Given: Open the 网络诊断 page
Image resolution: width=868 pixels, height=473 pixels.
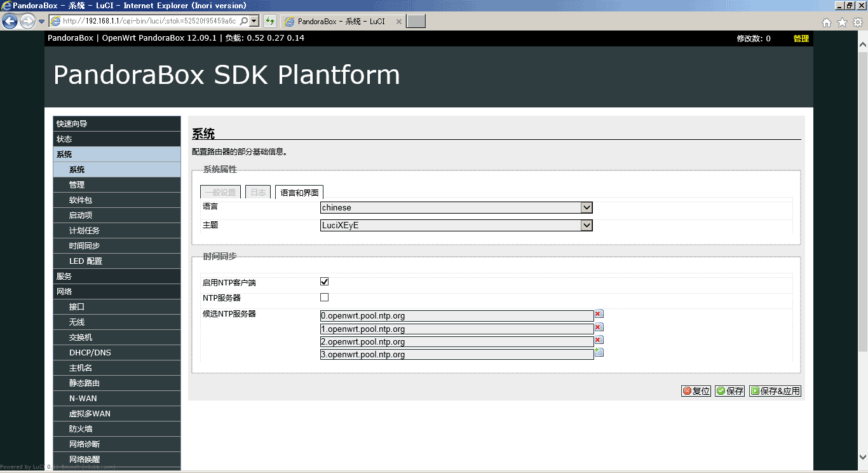Looking at the screenshot, I should click(x=117, y=444).
